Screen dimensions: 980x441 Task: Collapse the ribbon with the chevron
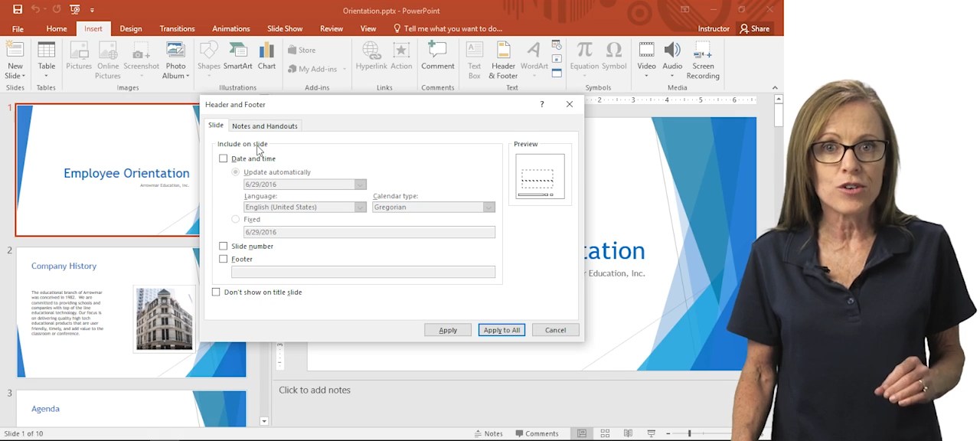(774, 87)
